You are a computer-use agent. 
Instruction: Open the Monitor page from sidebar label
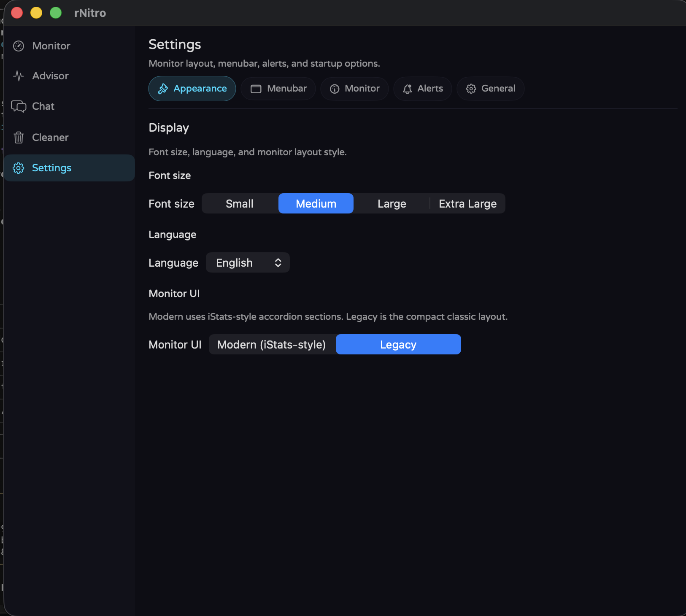point(51,46)
